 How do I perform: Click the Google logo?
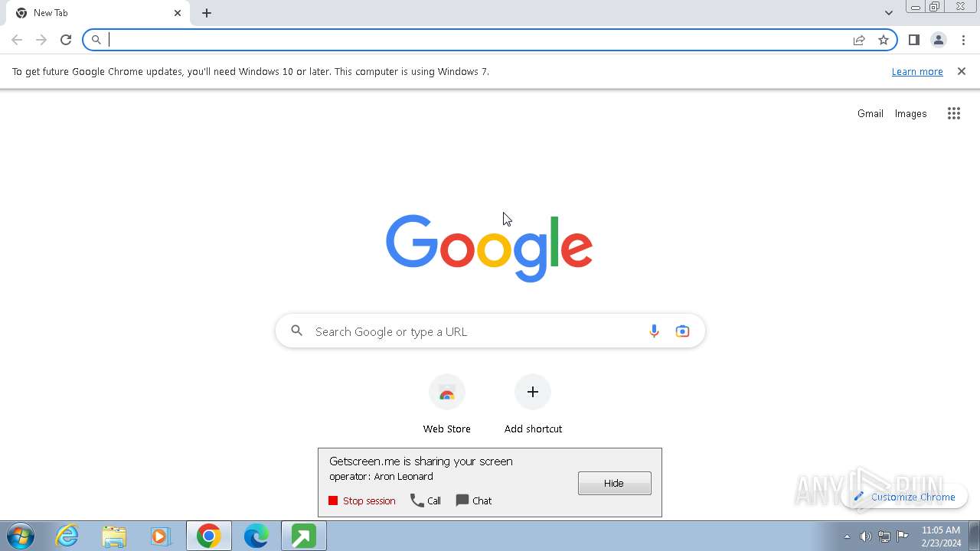click(489, 247)
